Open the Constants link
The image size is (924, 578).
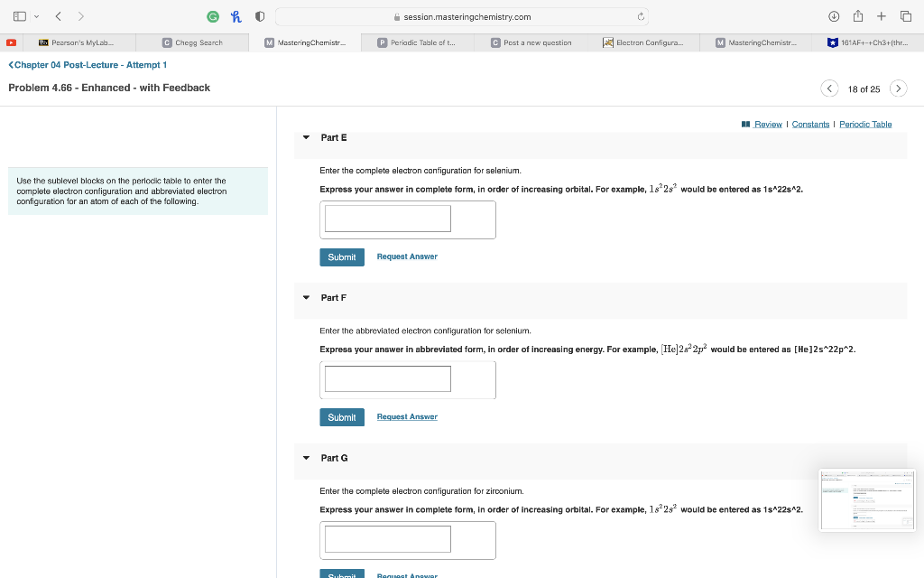810,125
